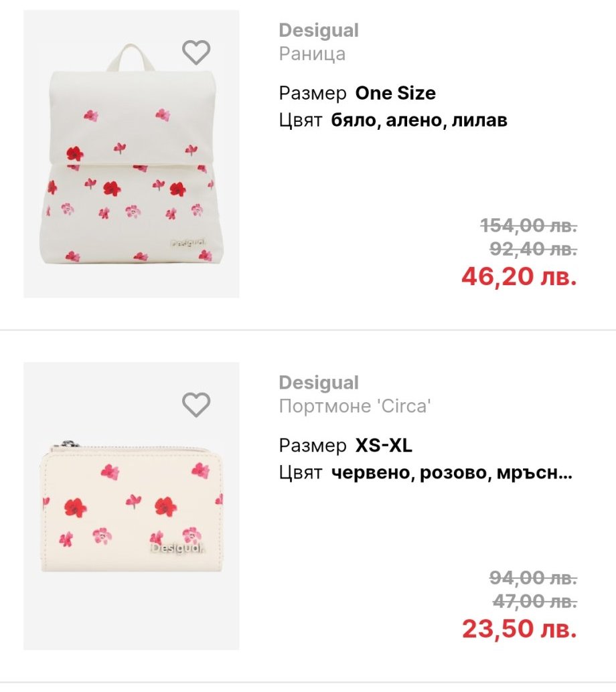
Task: Expand the truncated червено, розово color text
Action: coord(452,473)
